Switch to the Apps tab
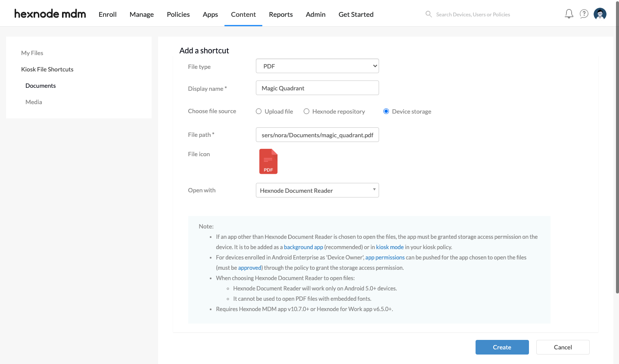Image resolution: width=619 pixels, height=364 pixels. click(x=210, y=14)
